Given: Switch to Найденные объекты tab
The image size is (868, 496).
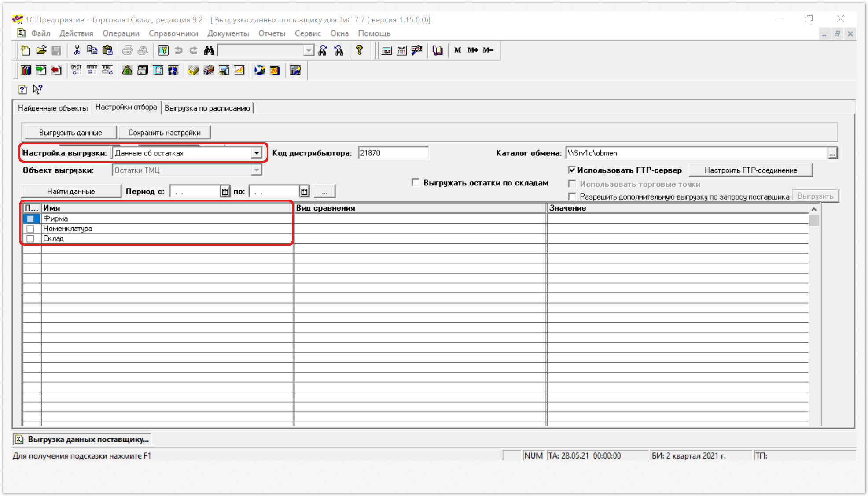Looking at the screenshot, I should pyautogui.click(x=53, y=108).
